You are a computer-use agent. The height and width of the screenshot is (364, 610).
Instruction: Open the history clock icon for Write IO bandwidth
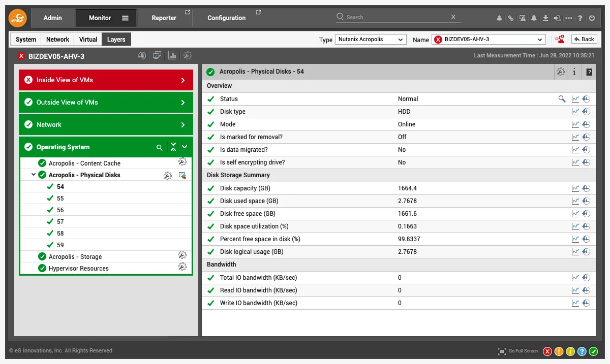tap(586, 303)
